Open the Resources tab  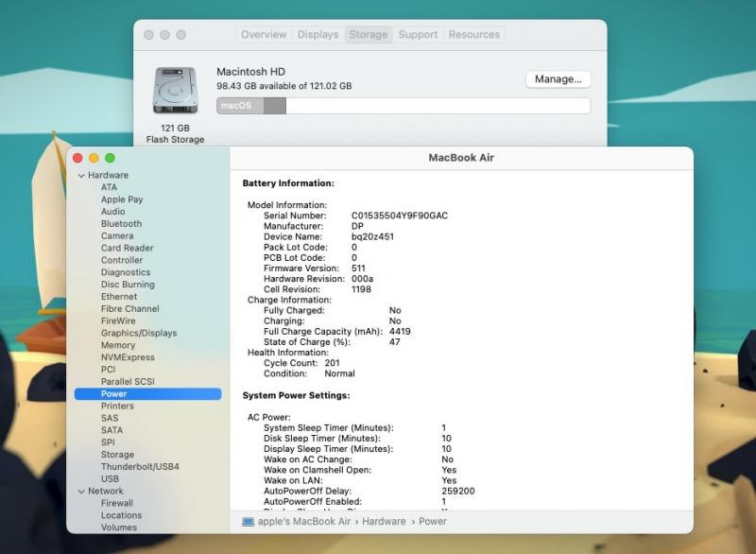(x=474, y=35)
